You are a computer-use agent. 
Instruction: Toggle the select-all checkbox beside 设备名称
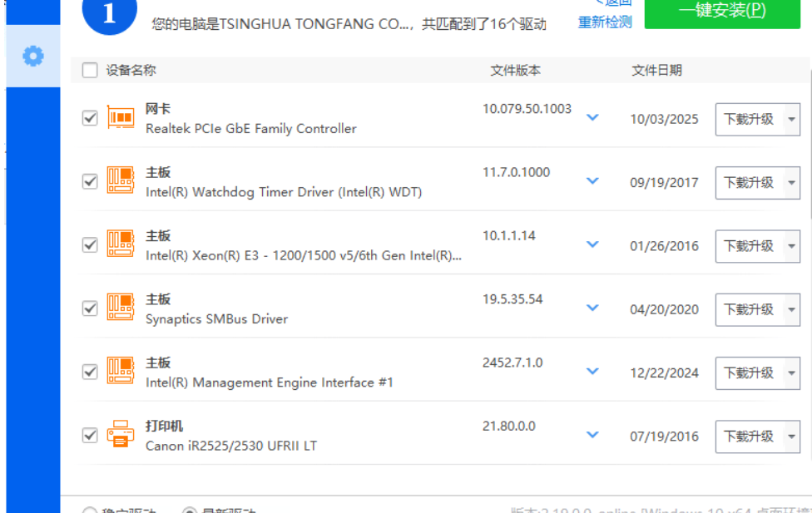[90, 71]
